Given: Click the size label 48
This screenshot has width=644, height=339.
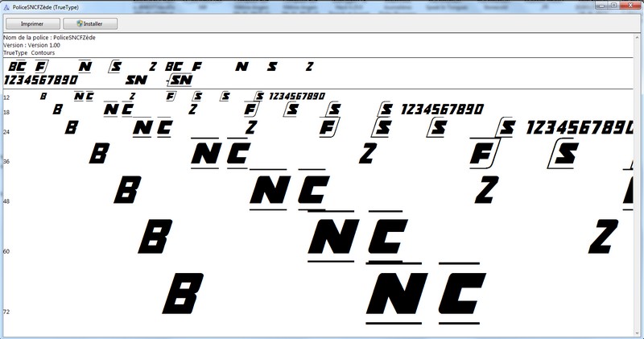Looking at the screenshot, I should 6,202.
